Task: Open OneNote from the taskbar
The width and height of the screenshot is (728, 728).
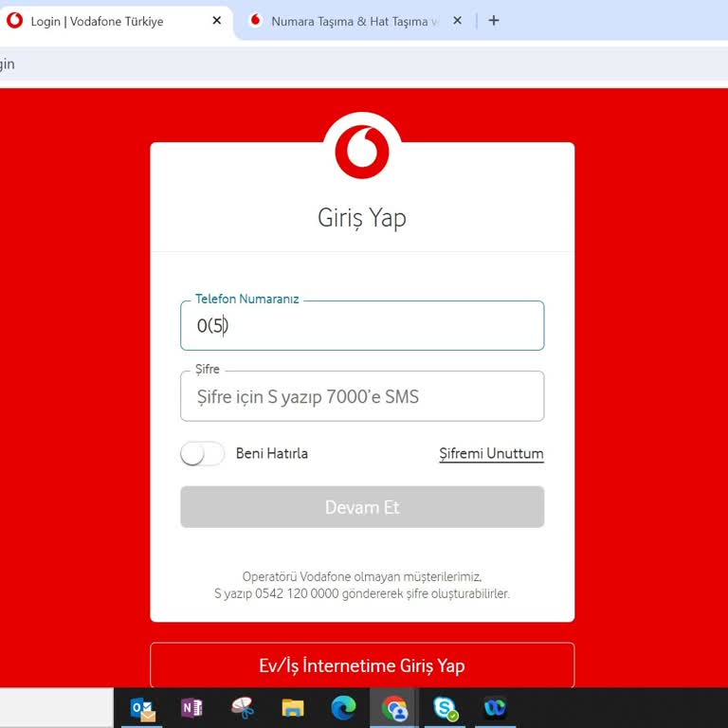Action: pos(191,707)
